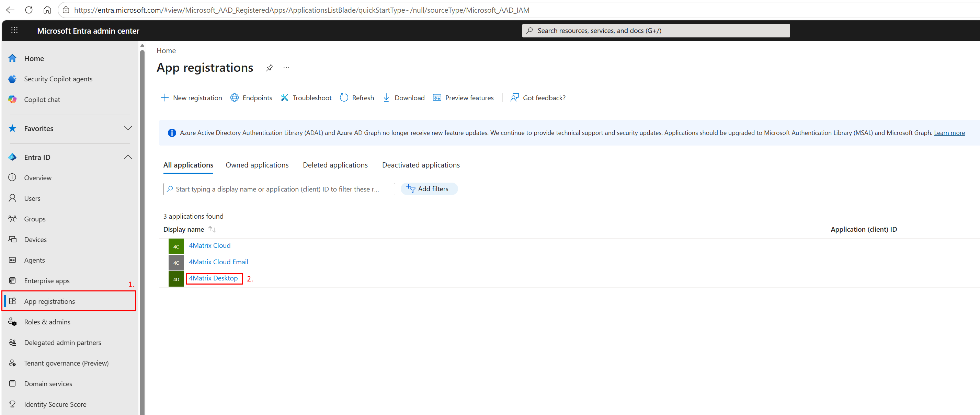Image resolution: width=980 pixels, height=415 pixels.
Task: Add filters to the application list
Action: tap(429, 189)
